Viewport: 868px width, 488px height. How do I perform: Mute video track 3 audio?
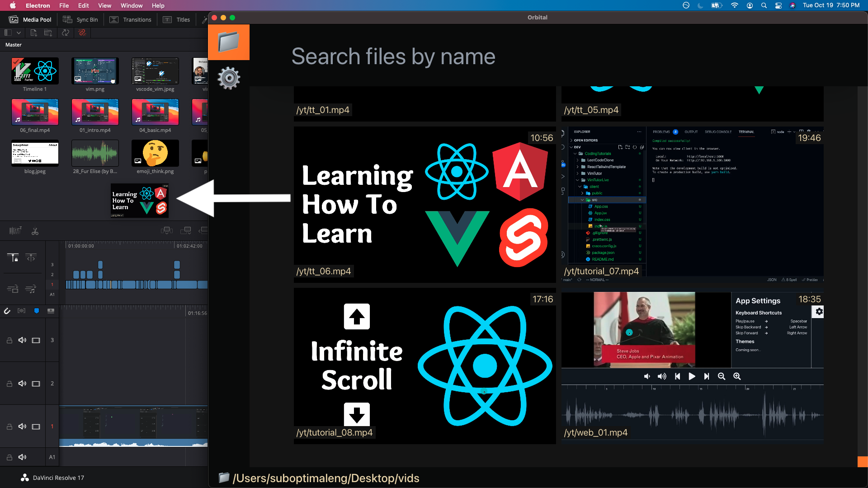pos(22,340)
